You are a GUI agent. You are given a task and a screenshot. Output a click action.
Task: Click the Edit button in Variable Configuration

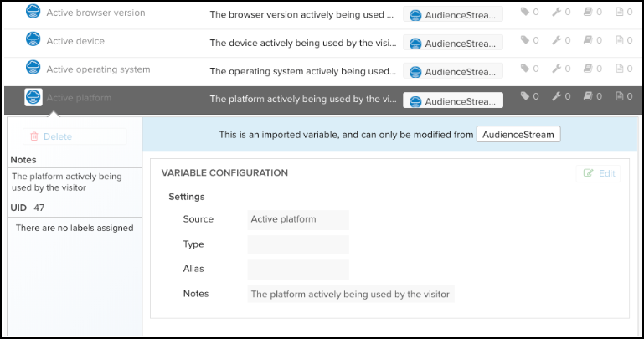600,173
